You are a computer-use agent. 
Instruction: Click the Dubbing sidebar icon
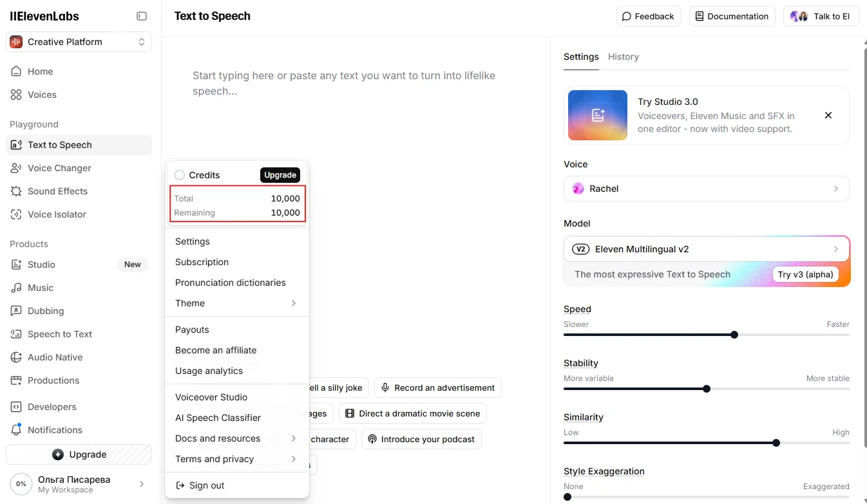point(16,311)
